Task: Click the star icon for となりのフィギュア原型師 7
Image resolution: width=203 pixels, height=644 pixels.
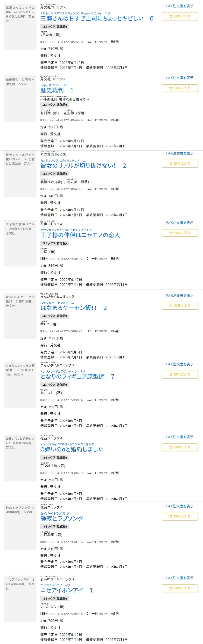Action: pos(171,374)
